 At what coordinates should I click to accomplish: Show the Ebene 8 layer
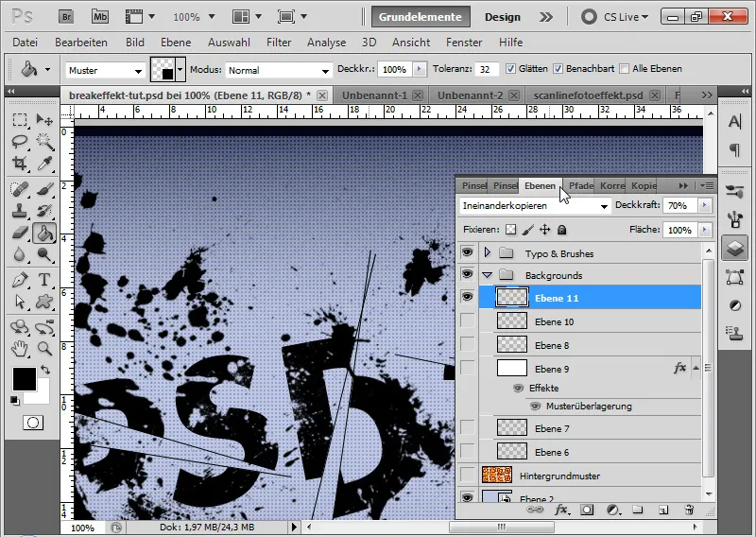(467, 344)
